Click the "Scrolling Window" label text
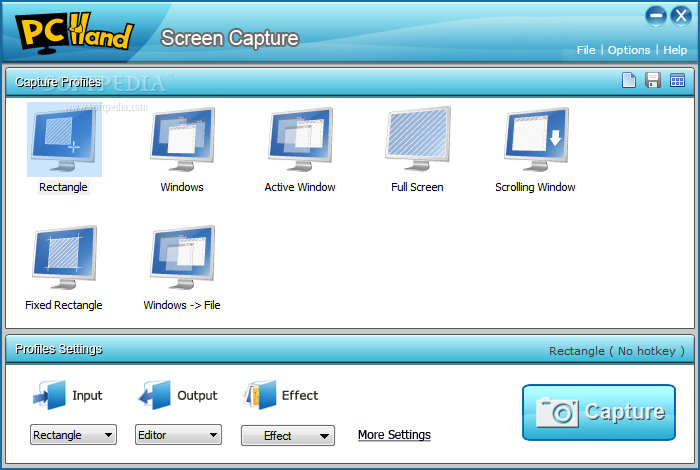 coord(535,187)
